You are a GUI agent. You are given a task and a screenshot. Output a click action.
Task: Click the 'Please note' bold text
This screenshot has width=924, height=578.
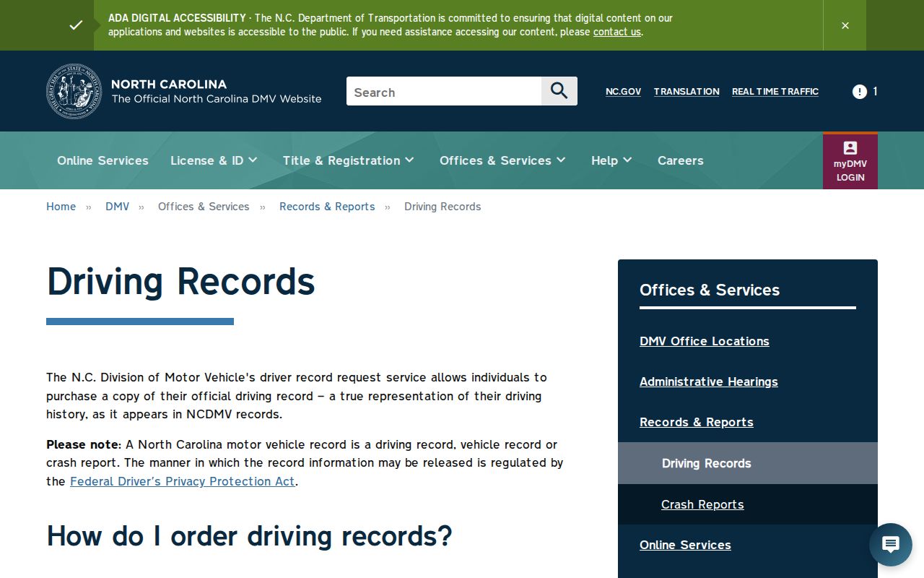click(x=82, y=444)
